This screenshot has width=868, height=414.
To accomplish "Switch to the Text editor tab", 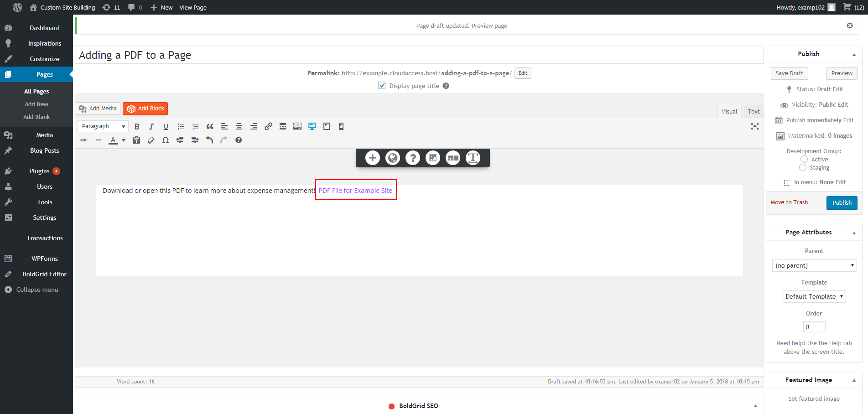I will (x=754, y=111).
